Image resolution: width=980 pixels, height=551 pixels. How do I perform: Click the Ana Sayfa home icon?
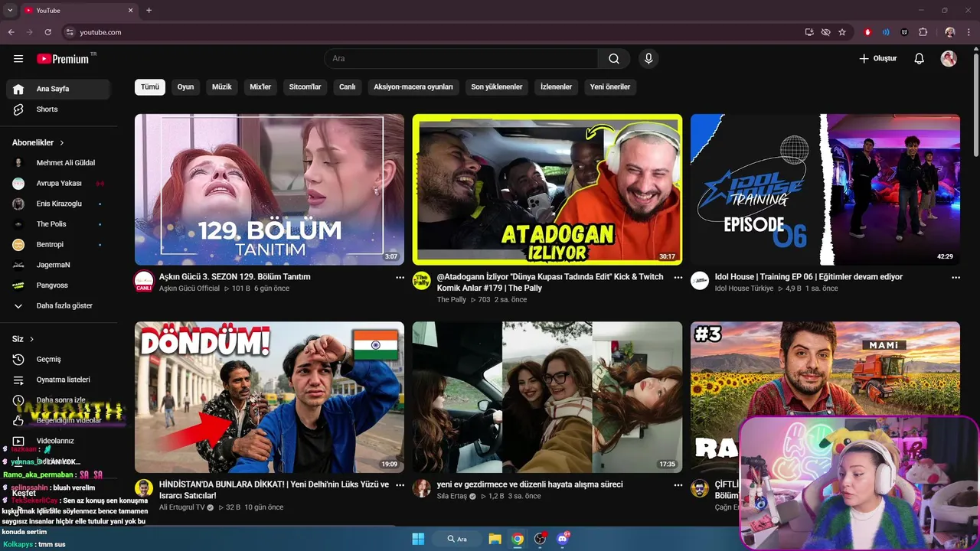click(x=18, y=89)
